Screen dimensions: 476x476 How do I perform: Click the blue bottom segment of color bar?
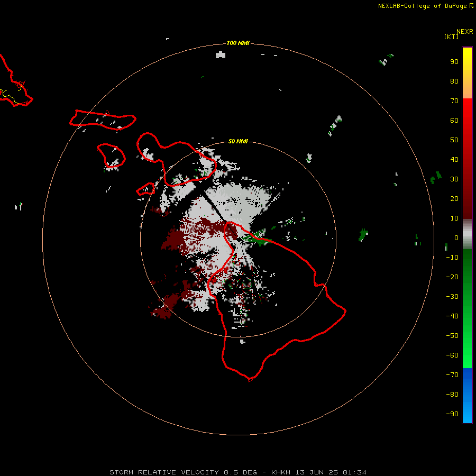click(x=467, y=395)
